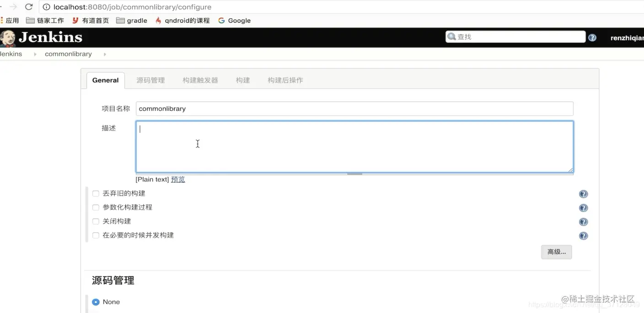Click [Plain text] label text
The image size is (644, 313).
tap(152, 180)
